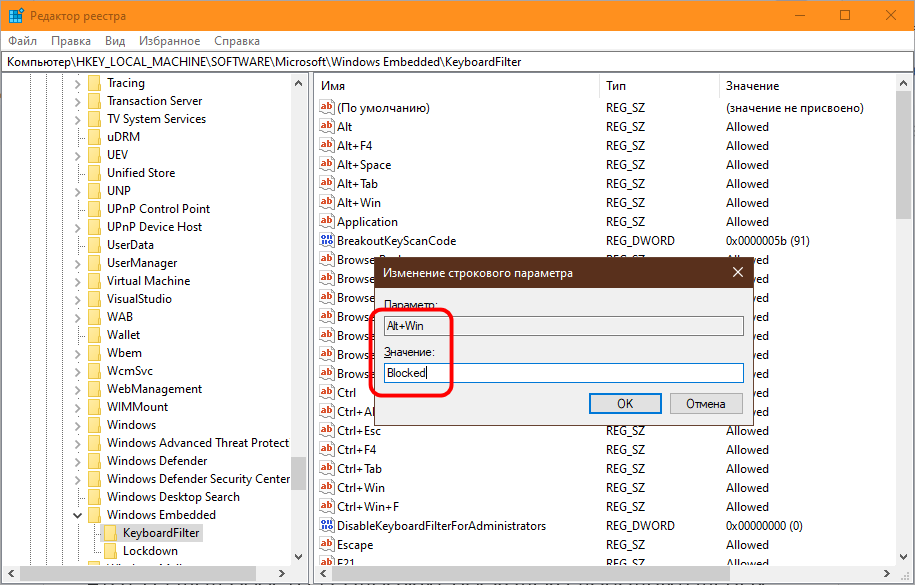The height and width of the screenshot is (585, 915).
Task: Click the string icon beside Alt+Space
Action: coord(327,165)
